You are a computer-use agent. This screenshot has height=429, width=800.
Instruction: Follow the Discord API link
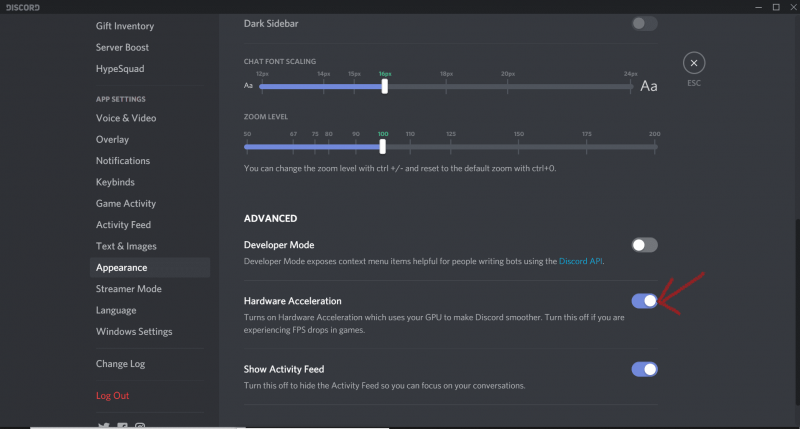[x=581, y=261]
